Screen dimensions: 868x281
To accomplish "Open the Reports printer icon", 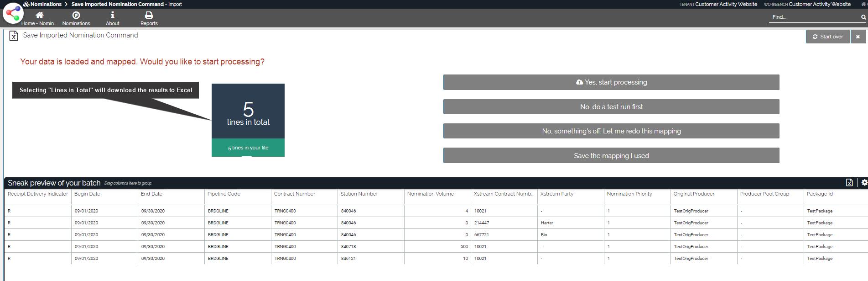I will tap(149, 16).
